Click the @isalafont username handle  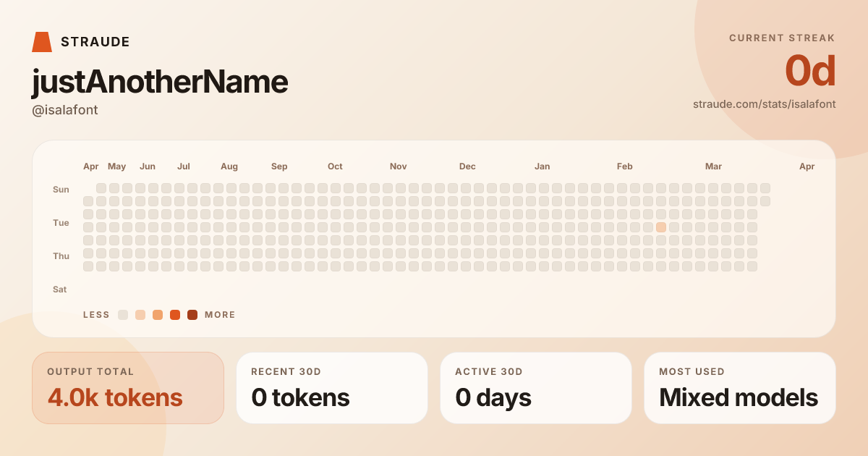click(x=65, y=110)
